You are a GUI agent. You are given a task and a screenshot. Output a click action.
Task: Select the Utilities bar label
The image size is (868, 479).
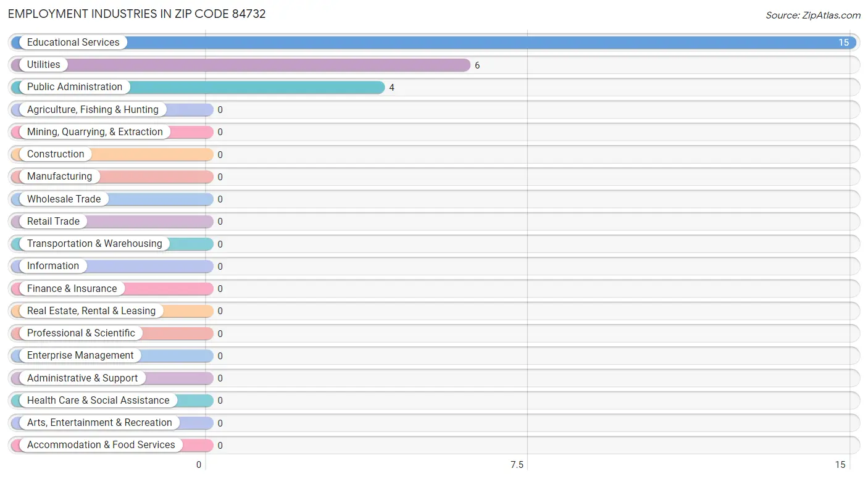pyautogui.click(x=43, y=65)
